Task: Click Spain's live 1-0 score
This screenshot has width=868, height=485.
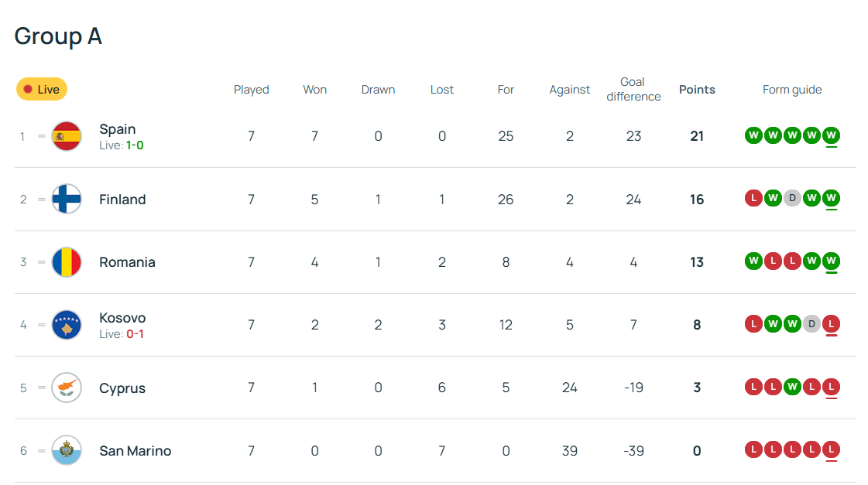Action: pos(136,145)
